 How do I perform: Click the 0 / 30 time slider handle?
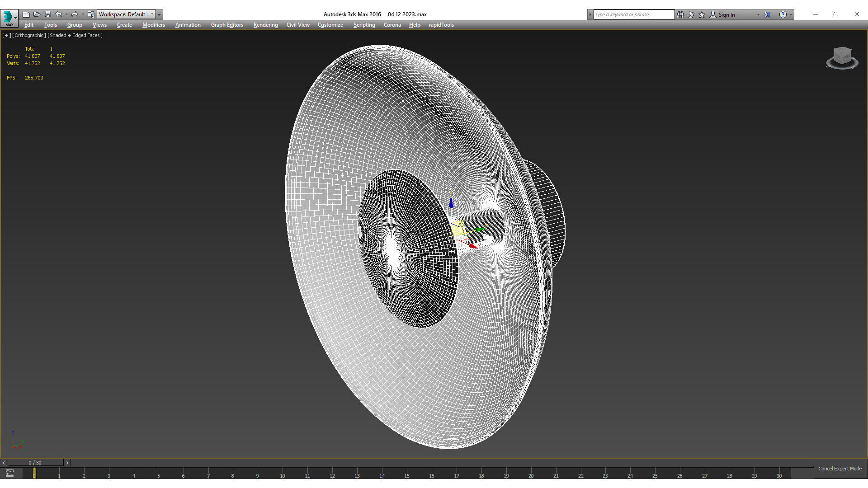coord(35,463)
